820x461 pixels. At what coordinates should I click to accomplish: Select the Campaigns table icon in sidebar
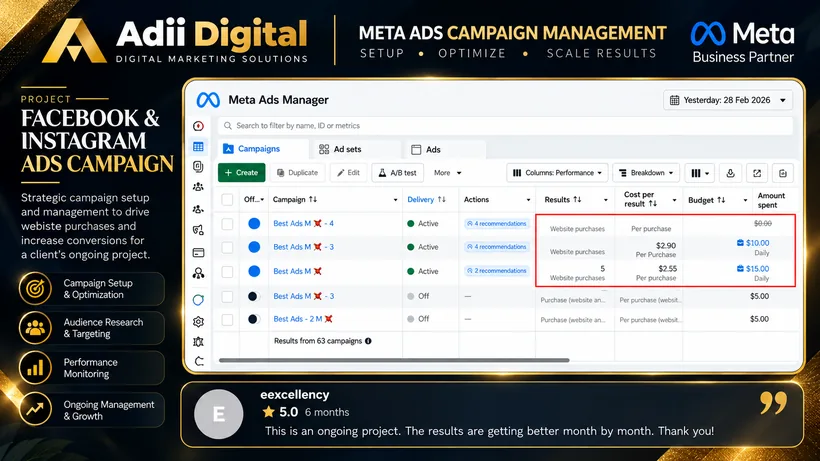(198, 147)
